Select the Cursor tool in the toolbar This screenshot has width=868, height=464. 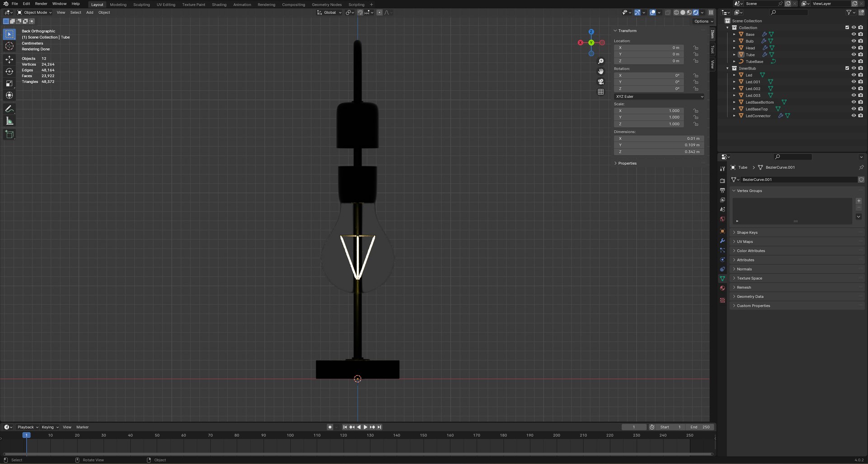9,46
